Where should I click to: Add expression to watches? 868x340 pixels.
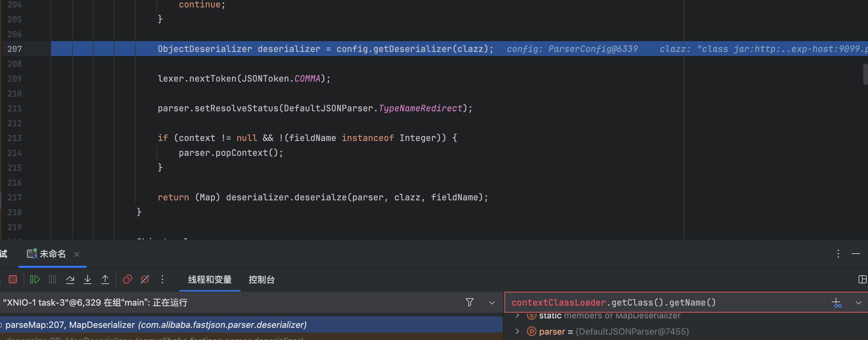(x=837, y=303)
